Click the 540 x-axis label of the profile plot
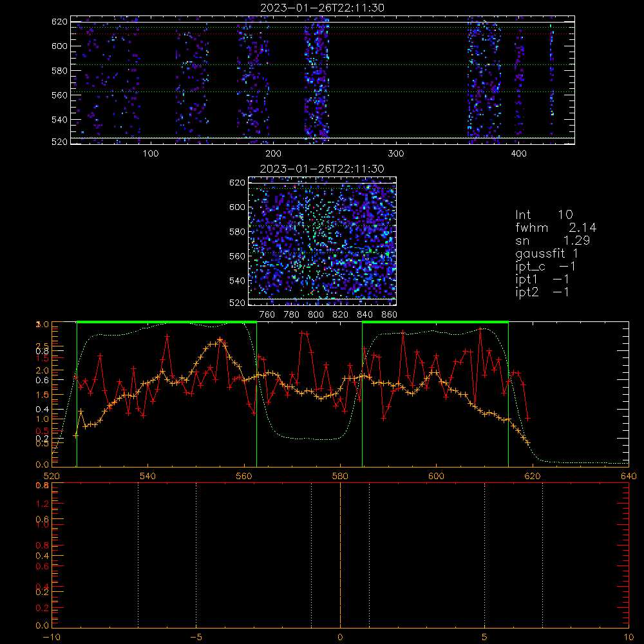This screenshot has height=644, width=644. (148, 476)
